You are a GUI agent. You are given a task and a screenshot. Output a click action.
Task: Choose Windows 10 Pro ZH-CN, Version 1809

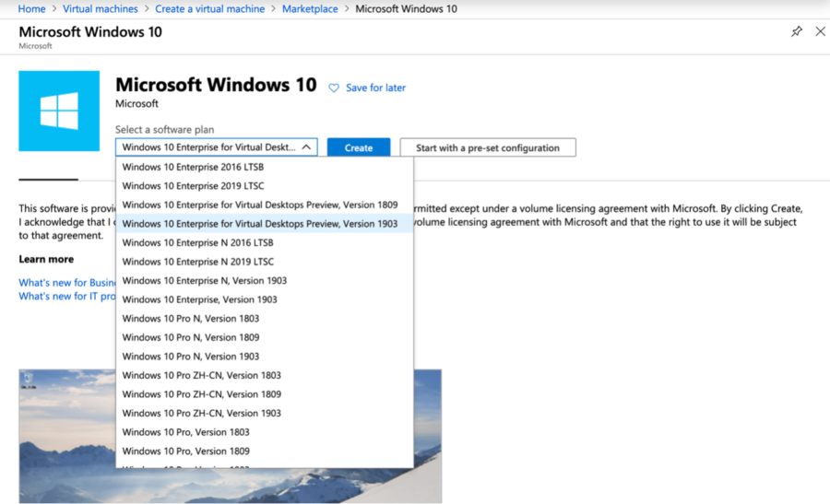(x=265, y=394)
